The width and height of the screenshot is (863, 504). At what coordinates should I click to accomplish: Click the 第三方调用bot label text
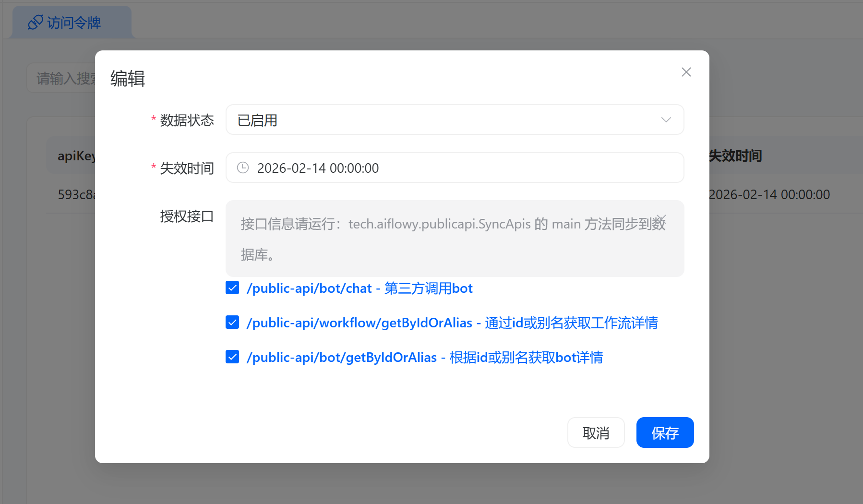(x=428, y=288)
